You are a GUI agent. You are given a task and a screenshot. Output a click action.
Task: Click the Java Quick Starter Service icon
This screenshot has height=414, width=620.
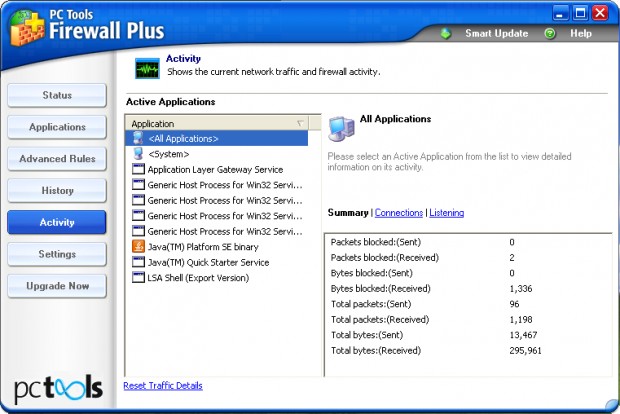pos(138,262)
